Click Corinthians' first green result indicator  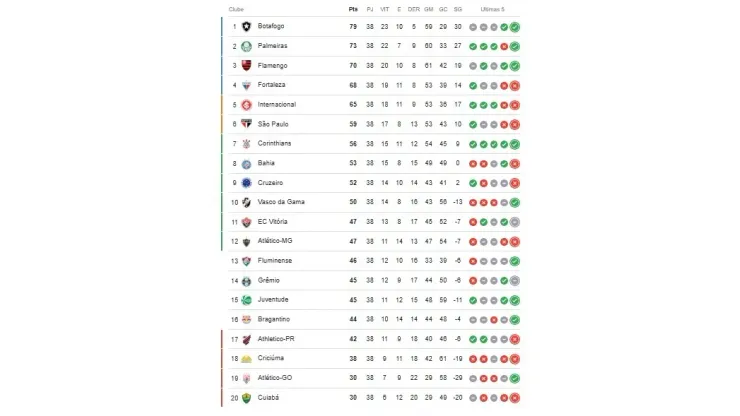(x=473, y=144)
